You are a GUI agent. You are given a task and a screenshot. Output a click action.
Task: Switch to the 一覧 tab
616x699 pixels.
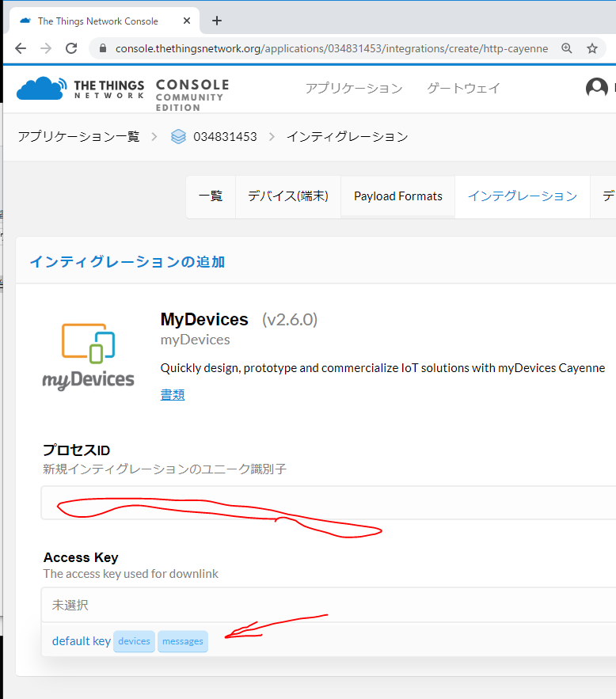coord(211,196)
